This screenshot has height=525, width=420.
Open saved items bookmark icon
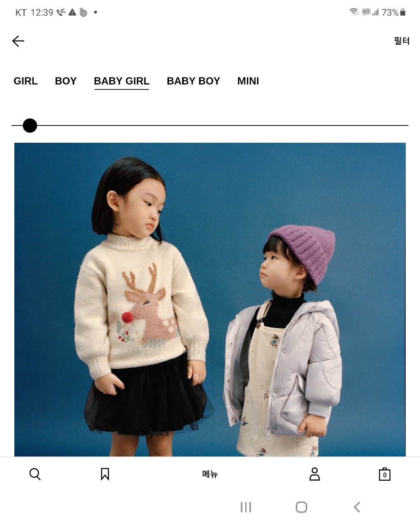point(105,474)
